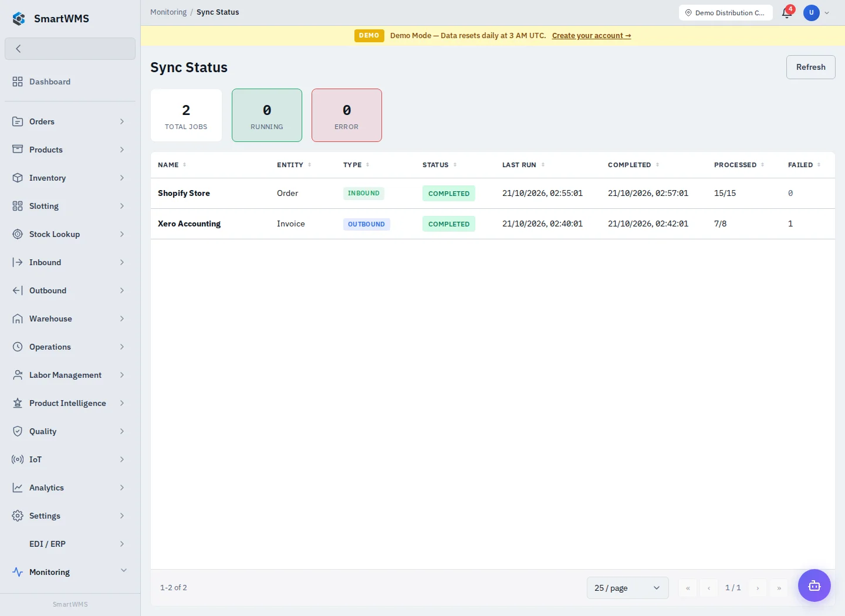The image size is (845, 616).
Task: Click the IoT signal icon
Action: tap(18, 459)
